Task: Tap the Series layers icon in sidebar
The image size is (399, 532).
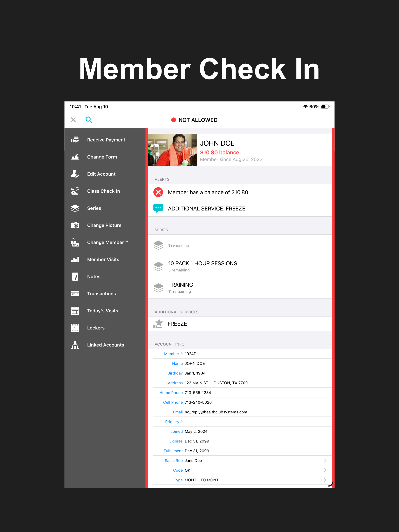Action: coord(75,208)
